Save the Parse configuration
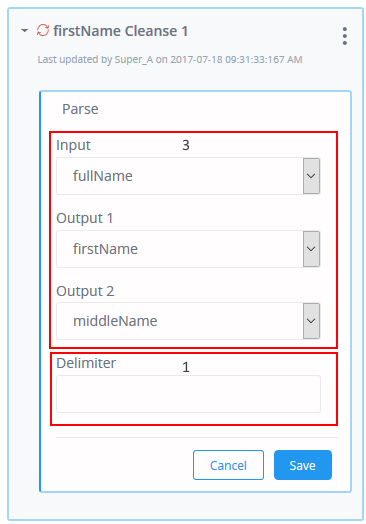 click(303, 465)
